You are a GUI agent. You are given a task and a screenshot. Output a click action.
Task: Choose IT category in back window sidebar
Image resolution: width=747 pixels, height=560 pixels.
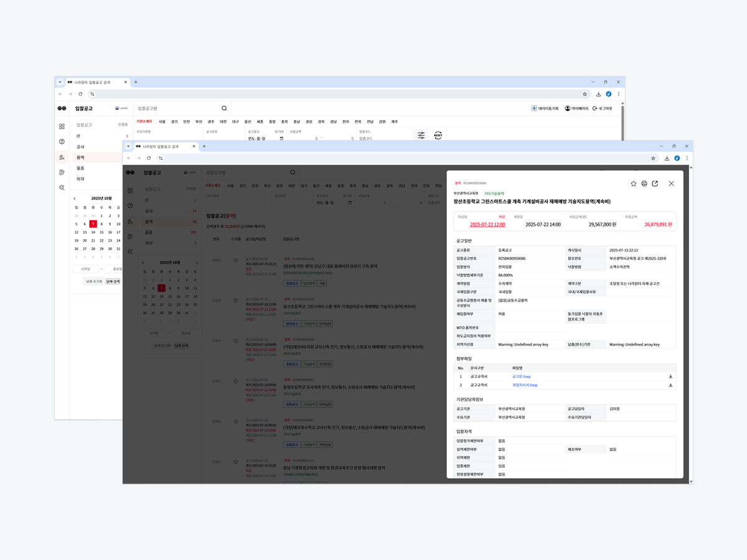pyautogui.click(x=79, y=136)
